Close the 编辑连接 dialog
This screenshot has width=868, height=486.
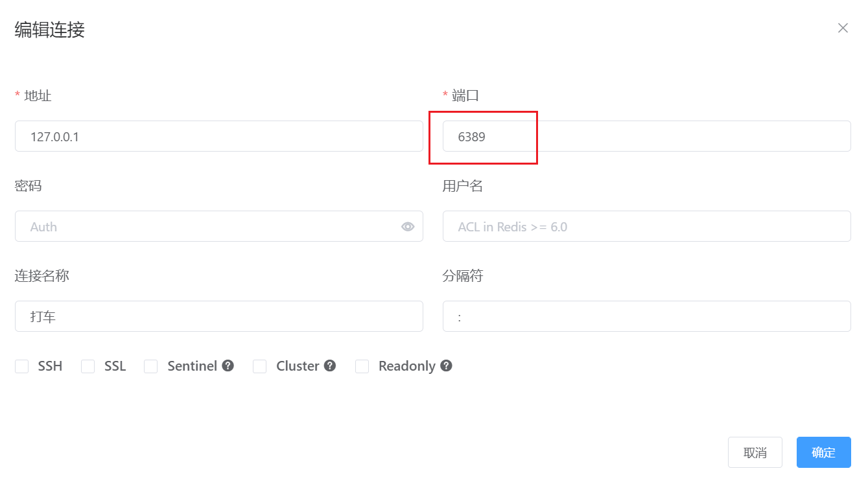[843, 28]
